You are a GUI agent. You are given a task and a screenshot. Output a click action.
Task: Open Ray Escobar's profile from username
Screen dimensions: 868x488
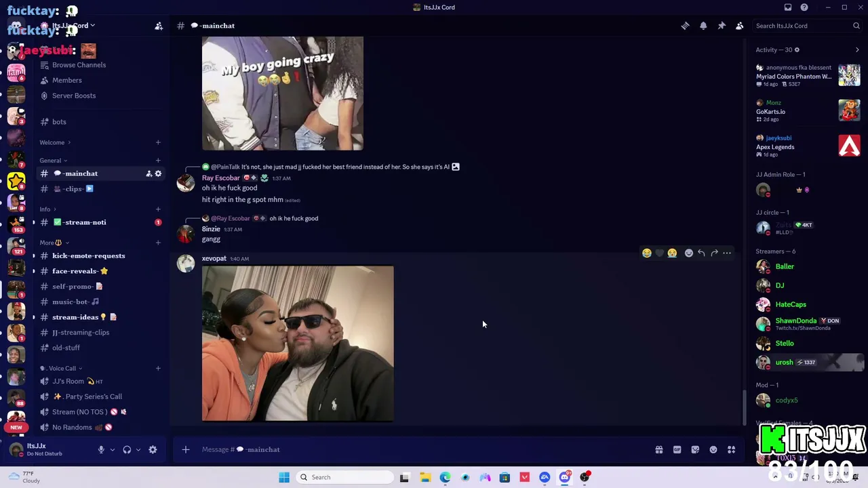pos(220,178)
